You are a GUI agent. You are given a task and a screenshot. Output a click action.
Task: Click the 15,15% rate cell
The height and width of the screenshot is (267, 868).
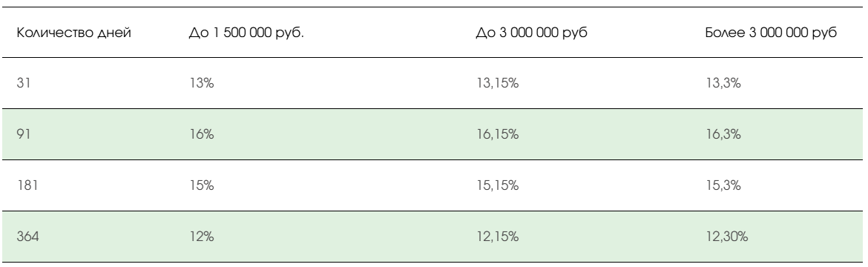(x=497, y=185)
